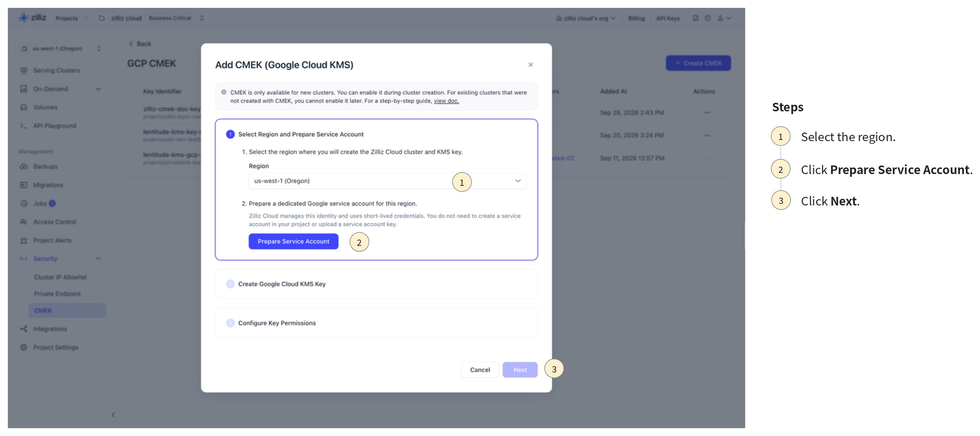
Task: Expand the Create Google Cloud KMS Key step
Action: pos(376,284)
